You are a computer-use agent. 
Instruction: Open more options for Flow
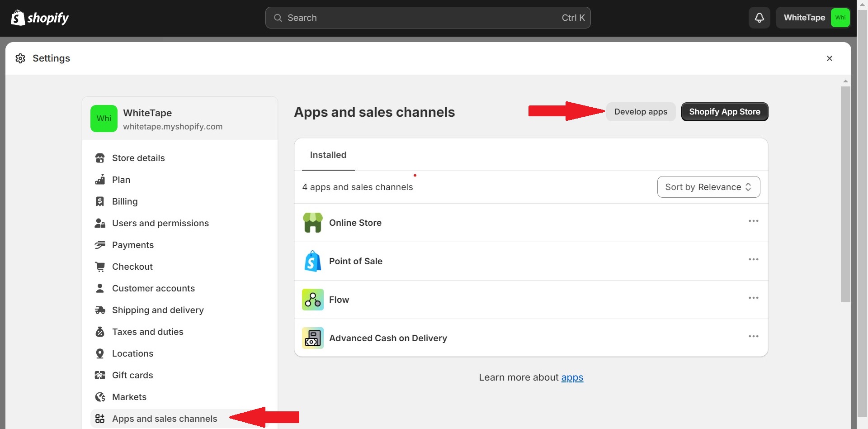click(753, 298)
